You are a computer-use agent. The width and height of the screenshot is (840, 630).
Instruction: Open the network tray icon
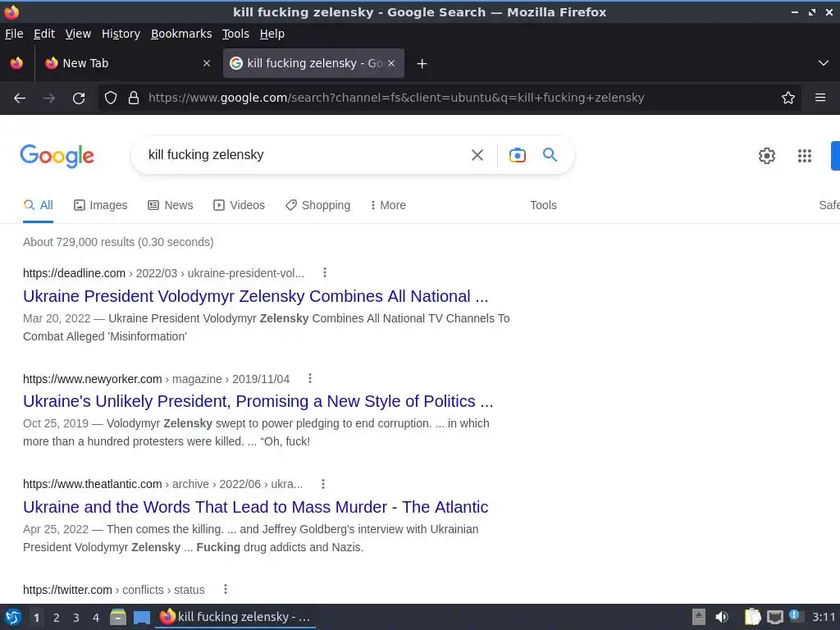pyautogui.click(x=774, y=617)
